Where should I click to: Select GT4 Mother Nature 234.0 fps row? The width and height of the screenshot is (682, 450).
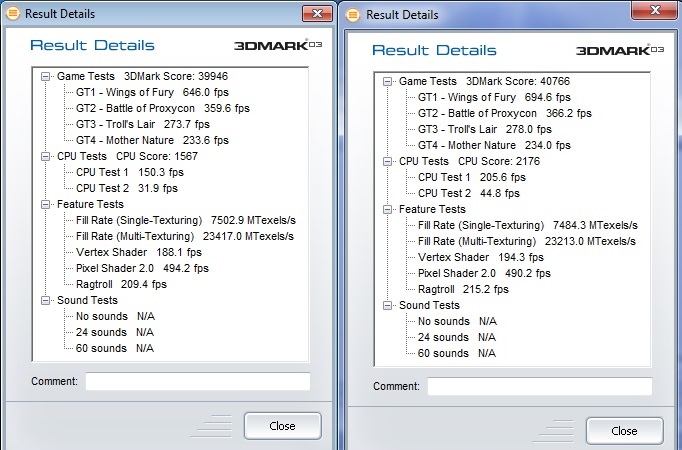(494, 145)
